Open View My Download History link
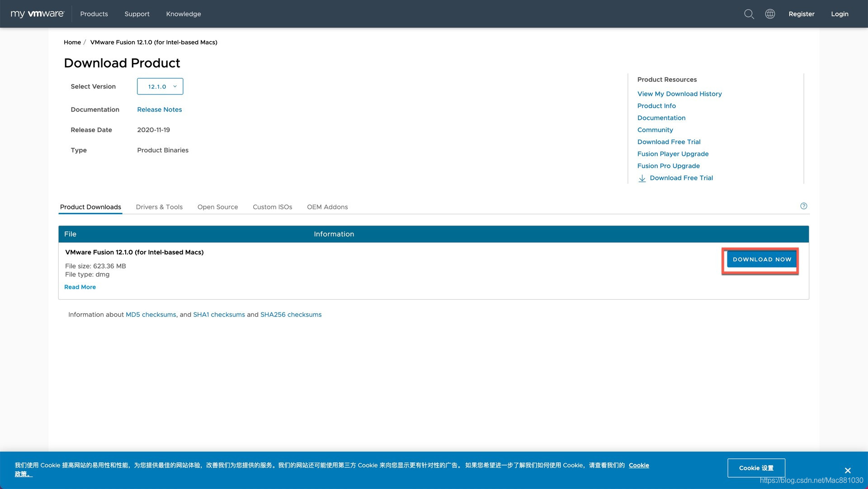 coord(679,94)
